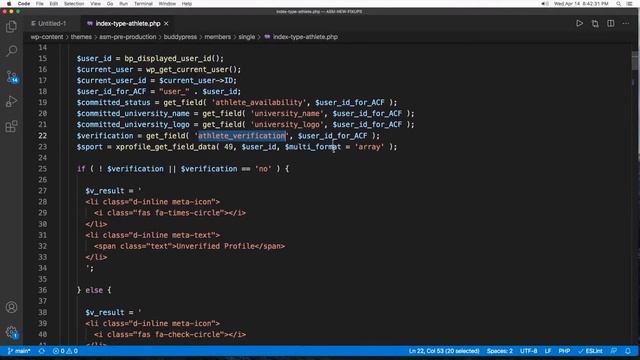The image size is (640, 360).
Task: Open the changes compare icon in toolbar
Action: [x=595, y=24]
